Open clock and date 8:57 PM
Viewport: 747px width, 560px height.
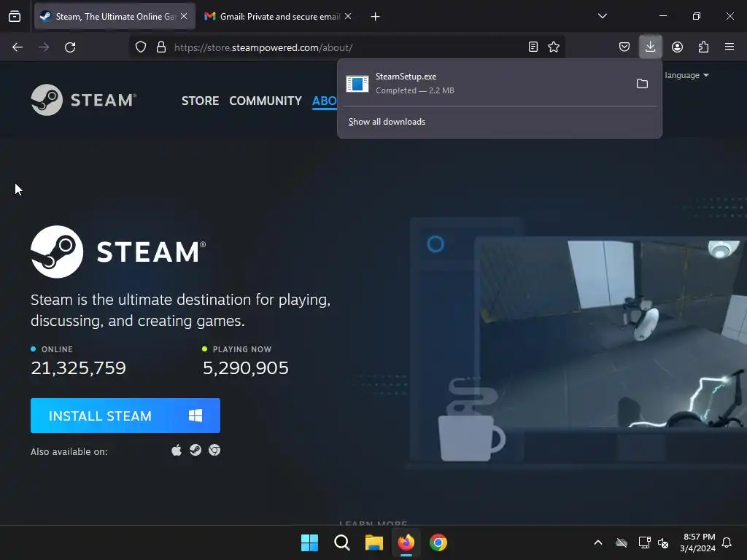click(x=698, y=542)
